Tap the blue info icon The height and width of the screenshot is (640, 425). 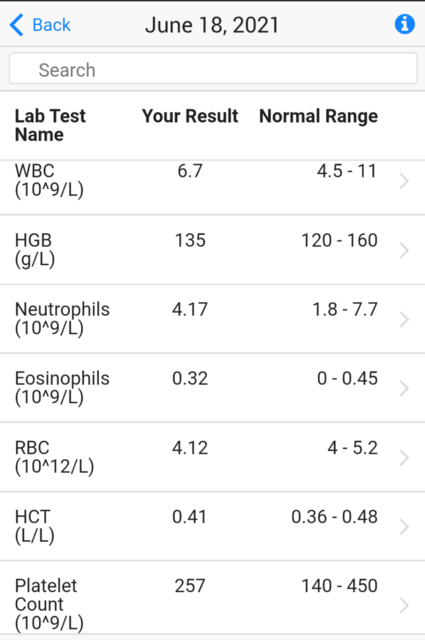tap(405, 24)
